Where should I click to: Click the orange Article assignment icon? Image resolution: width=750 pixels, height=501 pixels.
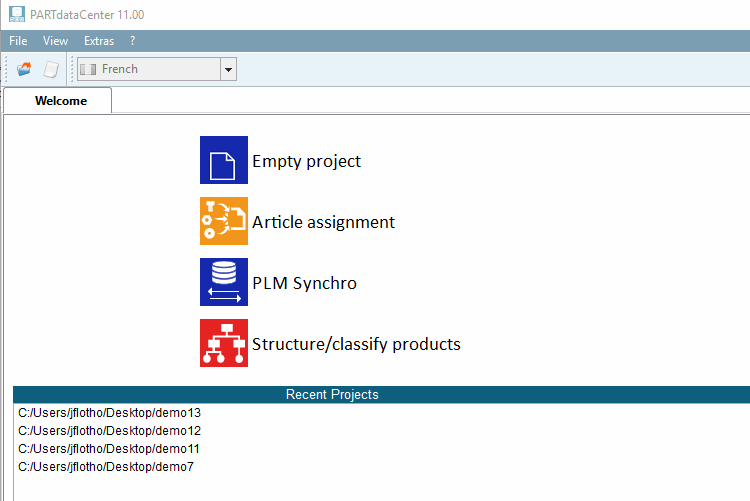[x=223, y=221]
